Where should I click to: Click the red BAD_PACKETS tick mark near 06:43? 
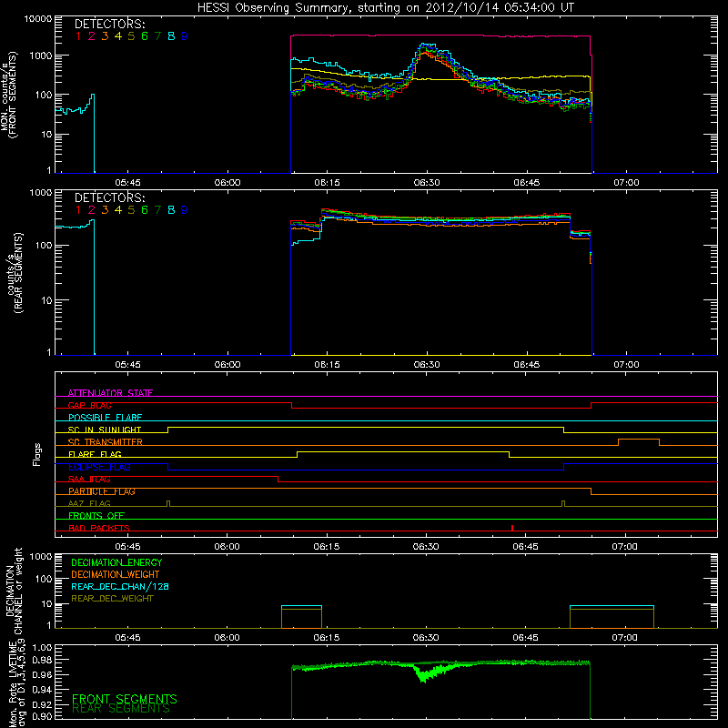(x=512, y=528)
